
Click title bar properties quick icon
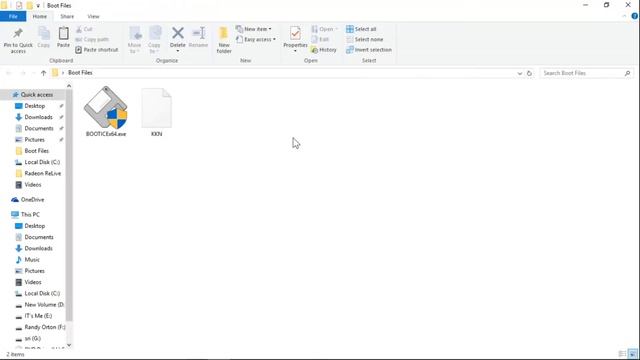coord(19,6)
